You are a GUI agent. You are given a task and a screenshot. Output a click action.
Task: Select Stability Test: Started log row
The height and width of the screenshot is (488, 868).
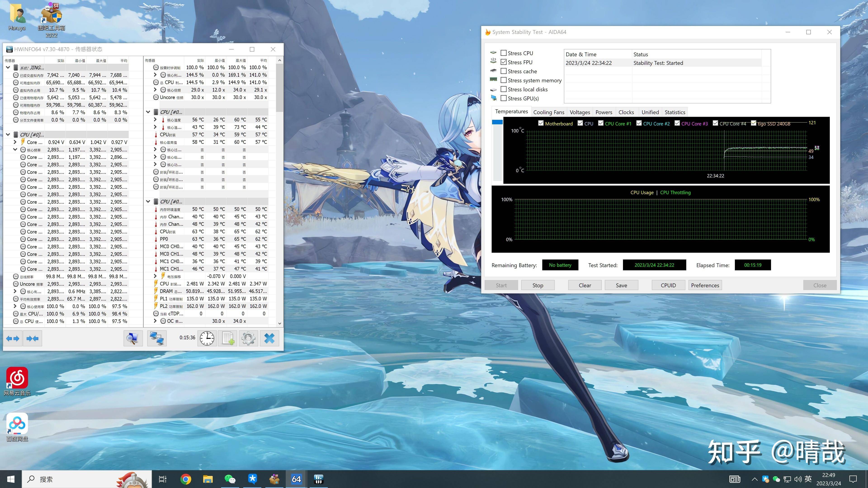pyautogui.click(x=663, y=63)
